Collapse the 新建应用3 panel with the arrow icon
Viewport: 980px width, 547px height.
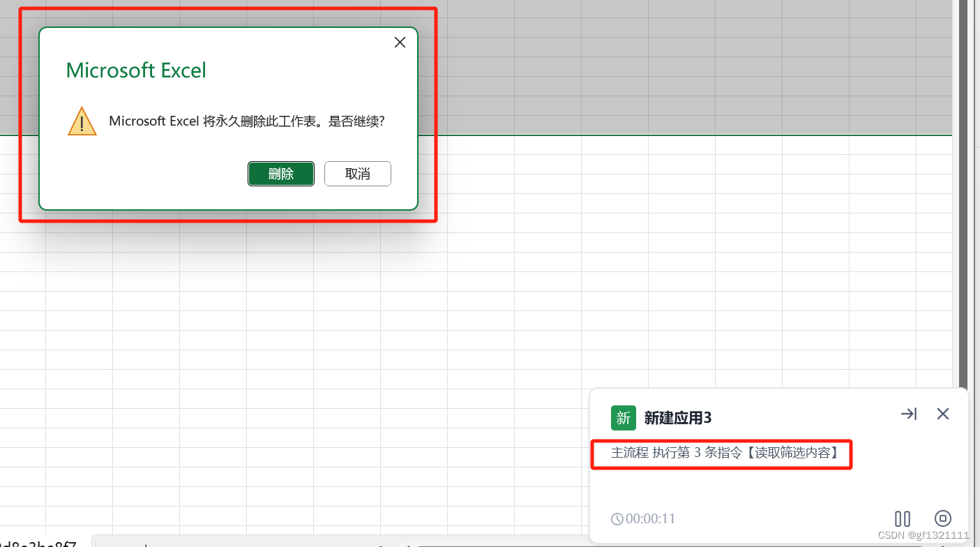point(908,414)
